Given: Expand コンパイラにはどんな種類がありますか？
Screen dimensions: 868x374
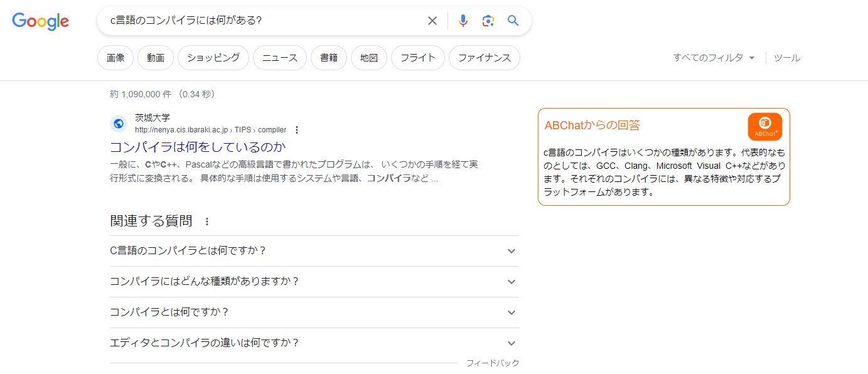Looking at the screenshot, I should click(314, 281).
